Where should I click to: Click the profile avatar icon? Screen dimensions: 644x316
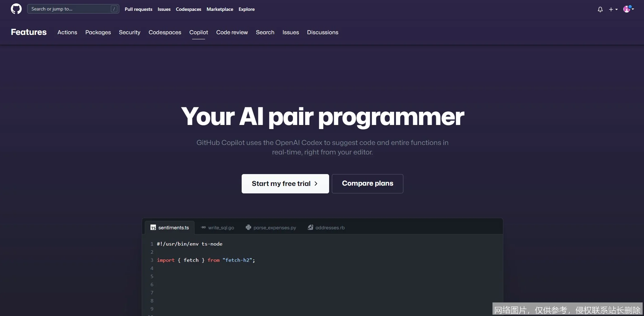coord(627,9)
